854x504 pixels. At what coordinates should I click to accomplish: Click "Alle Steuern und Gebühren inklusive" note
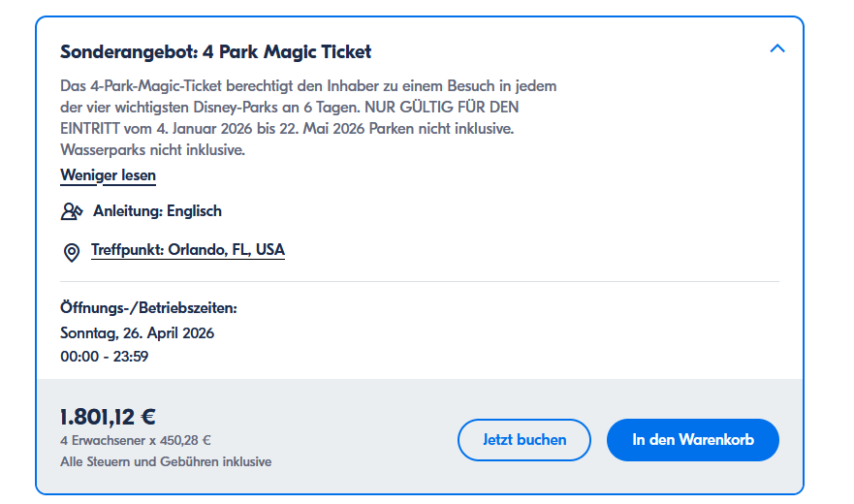point(166,462)
